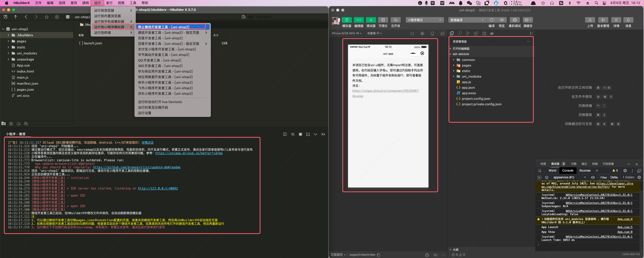644x258 pixels.
Task: Select the docker whale icon in editor sidebar
Action: tap(492, 33)
